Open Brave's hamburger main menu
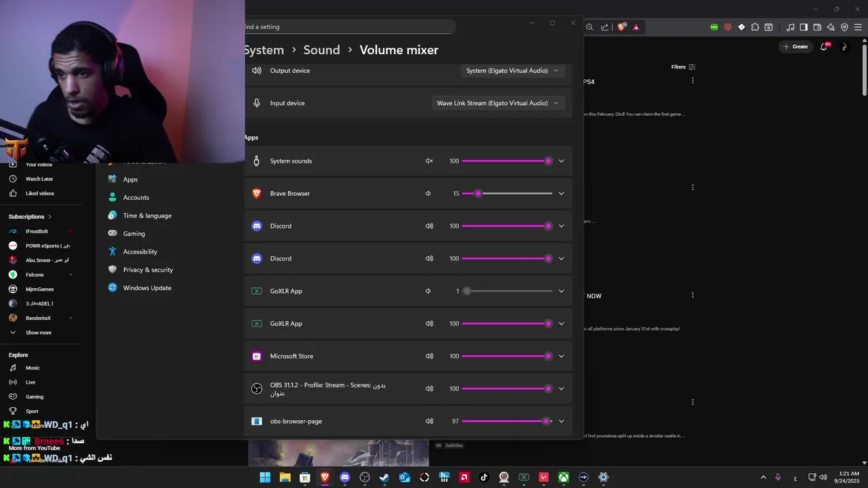 pyautogui.click(x=858, y=27)
